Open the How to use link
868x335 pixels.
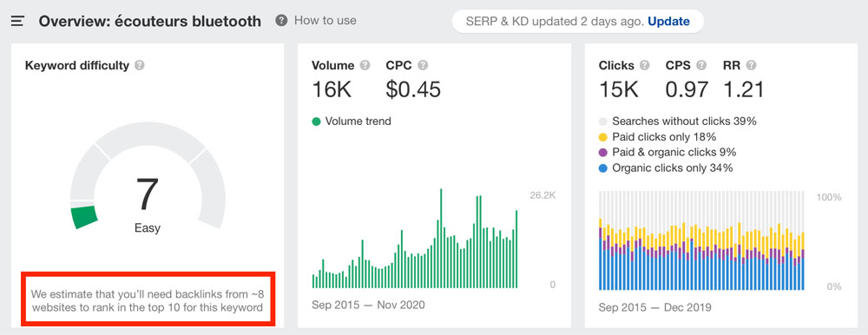point(325,21)
